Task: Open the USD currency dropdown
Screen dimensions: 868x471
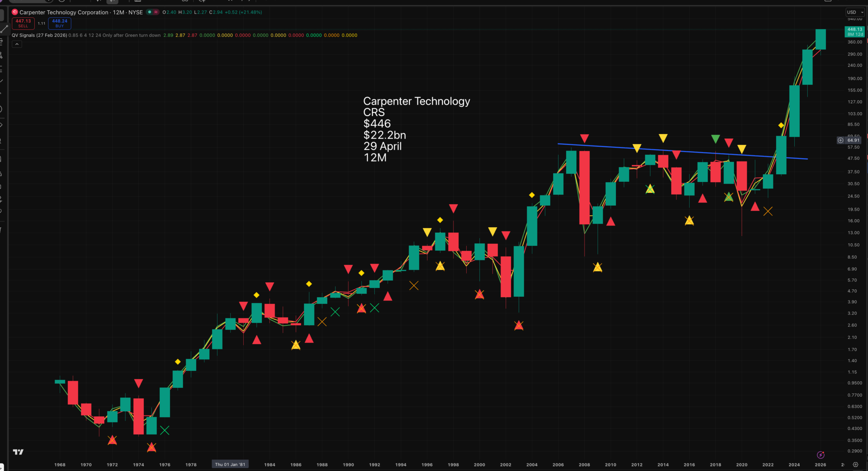Action: pyautogui.click(x=855, y=12)
